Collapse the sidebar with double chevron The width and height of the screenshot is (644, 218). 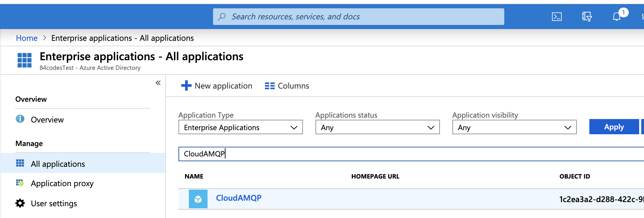coord(158,83)
